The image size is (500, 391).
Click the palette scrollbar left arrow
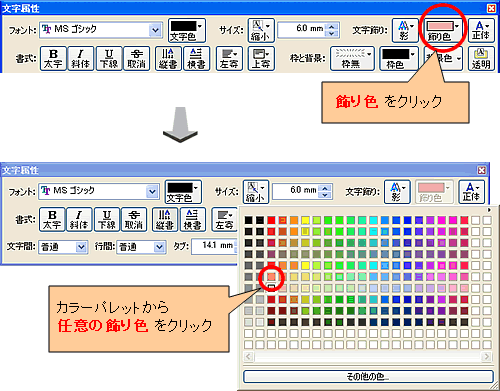(x=248, y=356)
